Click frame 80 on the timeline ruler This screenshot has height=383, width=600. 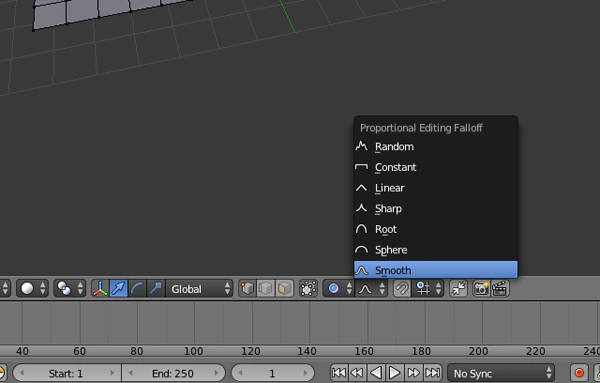coord(137,351)
